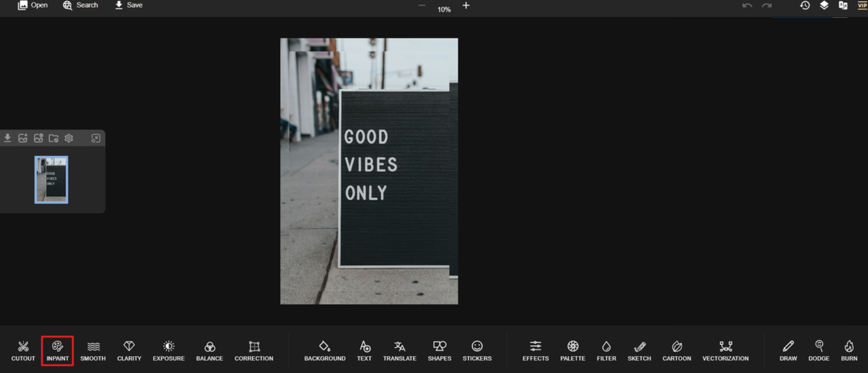This screenshot has width=868, height=373.
Task: Click the Open button in top bar
Action: point(33,5)
